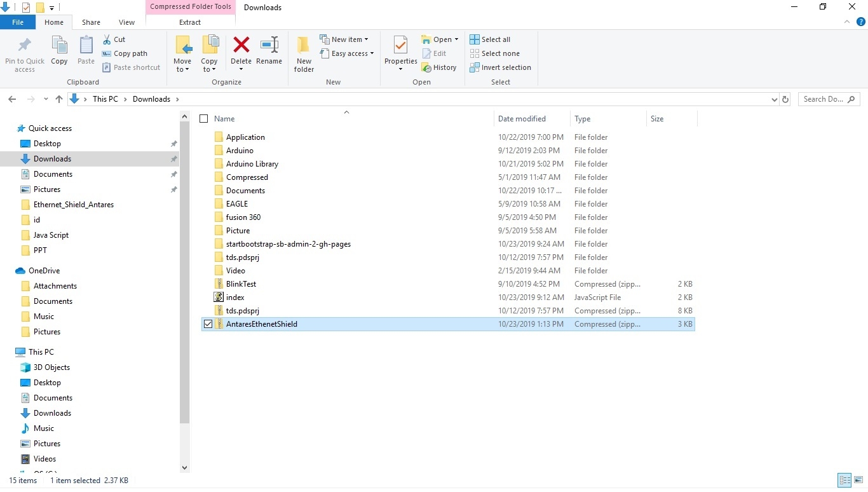Click the Delete red X icon
The image size is (868, 492).
pos(241,45)
